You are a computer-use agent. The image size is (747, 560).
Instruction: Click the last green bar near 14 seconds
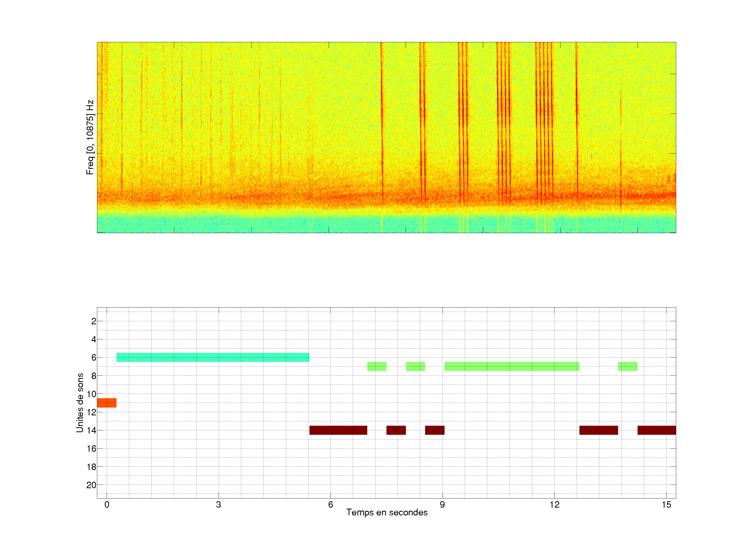click(627, 366)
